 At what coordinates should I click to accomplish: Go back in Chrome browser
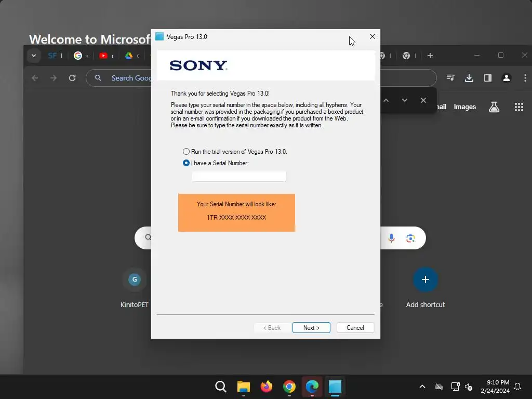tap(35, 78)
